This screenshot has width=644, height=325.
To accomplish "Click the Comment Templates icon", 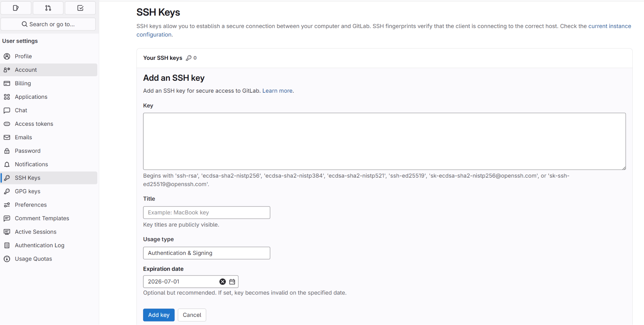I will click(7, 218).
